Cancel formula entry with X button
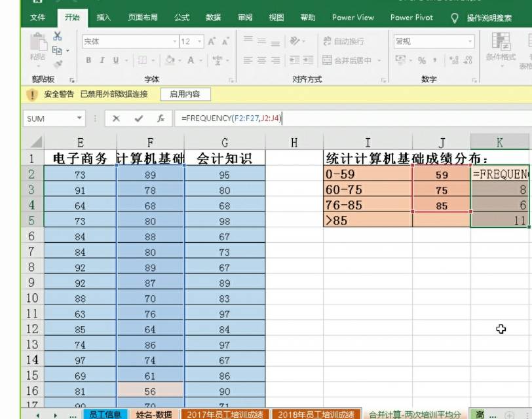This screenshot has width=532, height=419. click(x=116, y=118)
